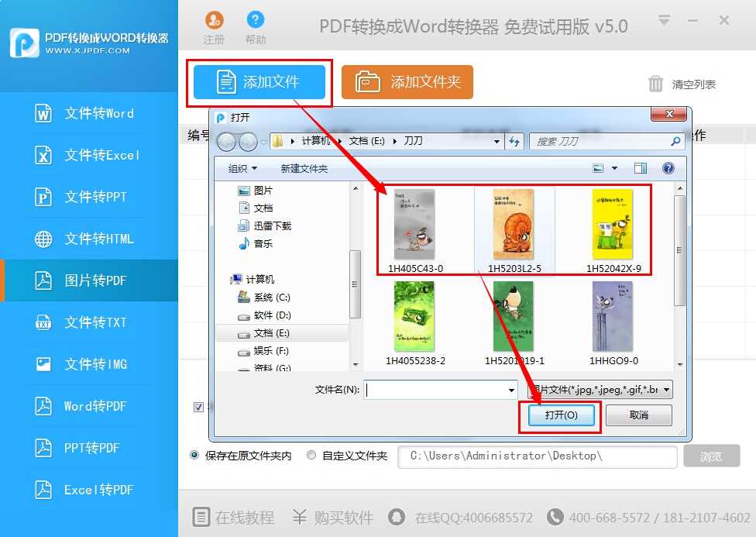Click the refresh icon next to the address bar
This screenshot has height=537, width=756.
click(x=514, y=141)
